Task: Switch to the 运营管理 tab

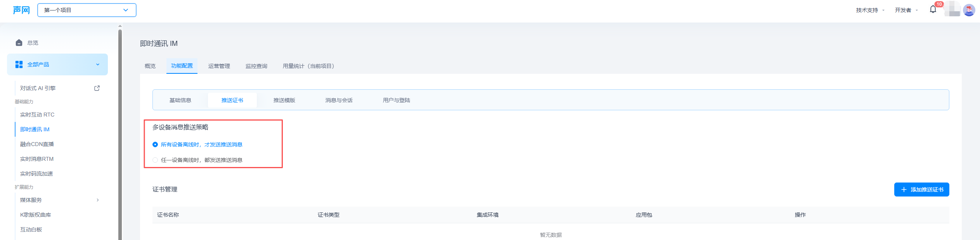Action: (219, 66)
